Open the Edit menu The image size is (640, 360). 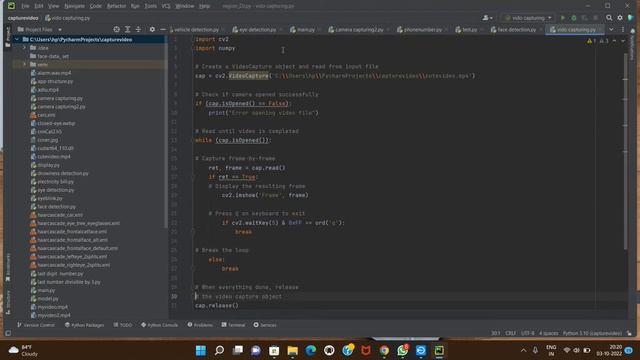tap(39, 6)
